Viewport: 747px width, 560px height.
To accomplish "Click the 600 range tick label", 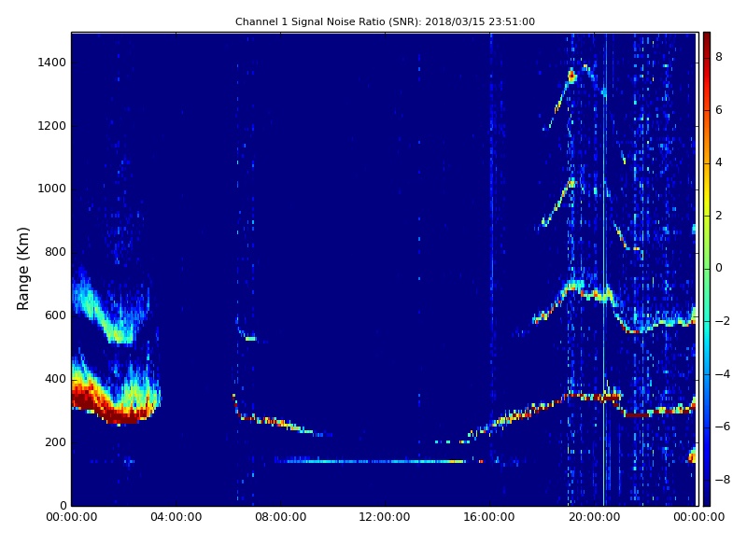I will click(x=55, y=315).
